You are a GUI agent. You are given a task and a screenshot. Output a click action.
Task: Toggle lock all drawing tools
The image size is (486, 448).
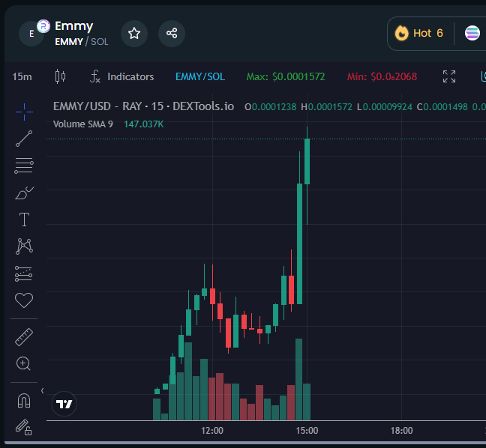24,427
